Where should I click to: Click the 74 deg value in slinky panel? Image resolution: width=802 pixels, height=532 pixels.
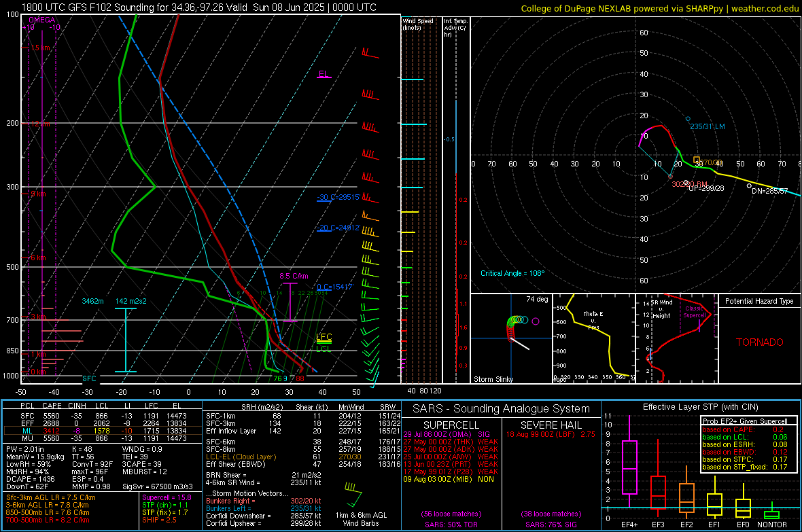point(537,299)
